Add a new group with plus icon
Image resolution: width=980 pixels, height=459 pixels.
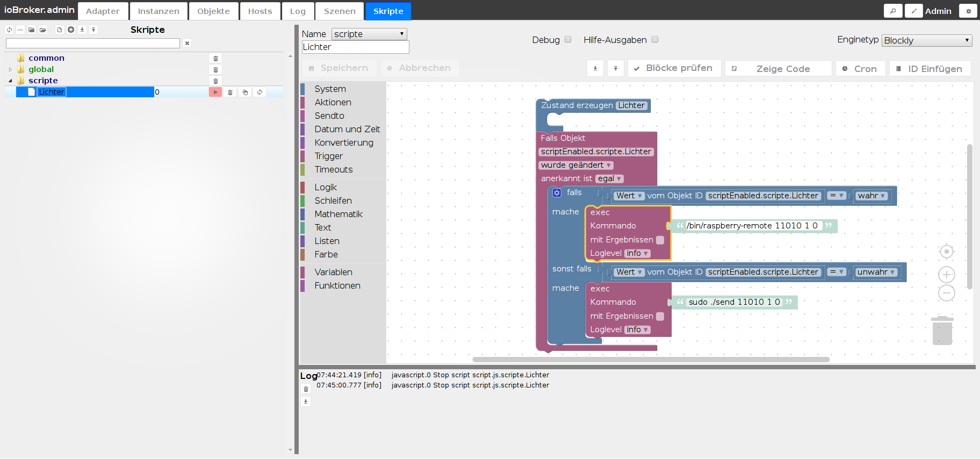point(71,30)
